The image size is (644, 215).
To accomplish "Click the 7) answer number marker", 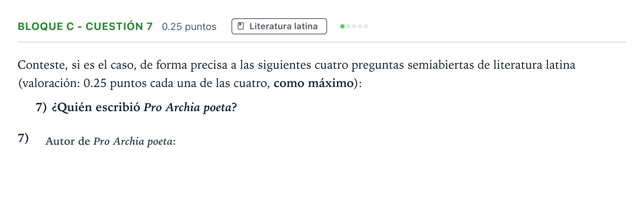I will point(23,138).
